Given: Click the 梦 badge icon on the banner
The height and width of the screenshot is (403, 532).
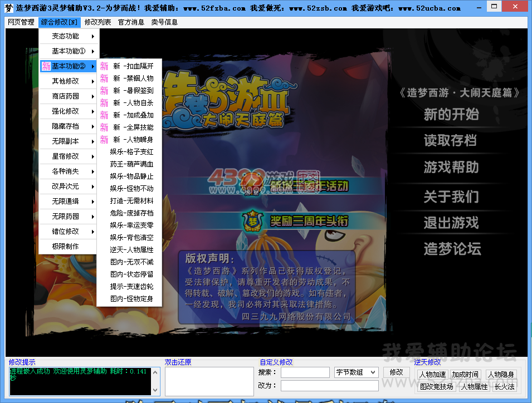Looking at the screenshot, I should click(253, 221).
